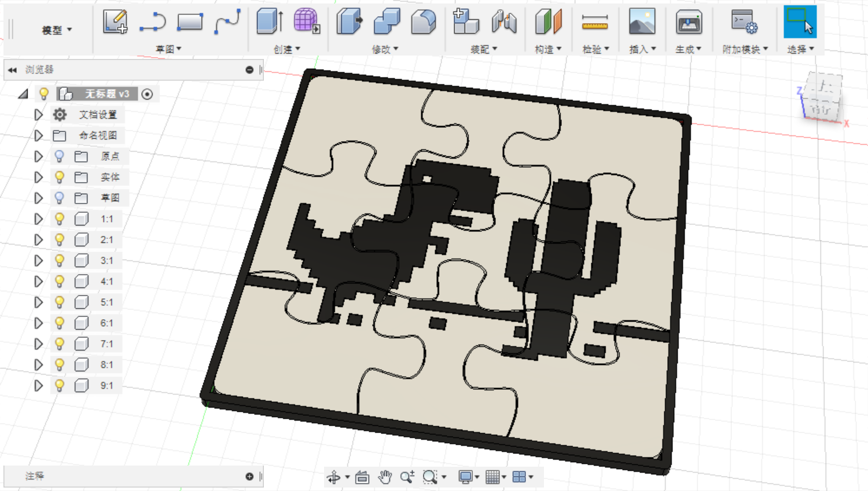
Task: Collapse the 无标题 v3 root node
Action: [23, 94]
